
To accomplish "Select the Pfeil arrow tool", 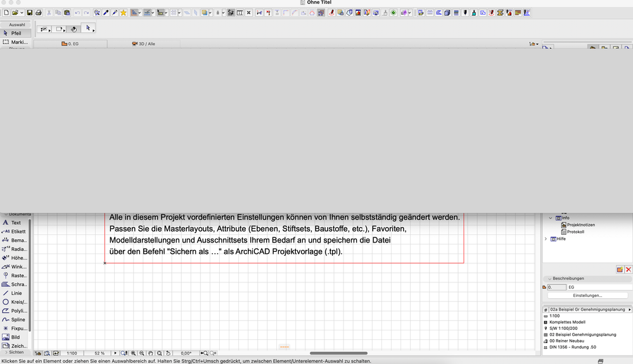I will 15,33.
